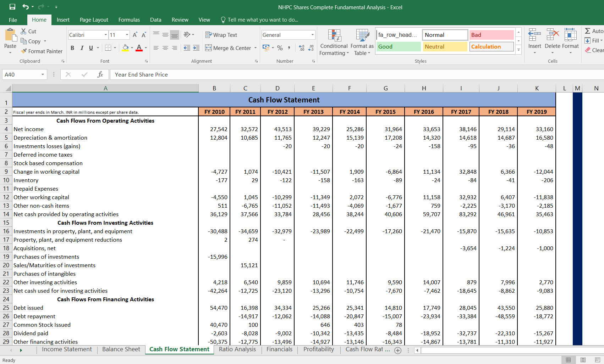The image size is (604, 364).
Task: Cut the selection with the scissors icon
Action: click(x=24, y=31)
